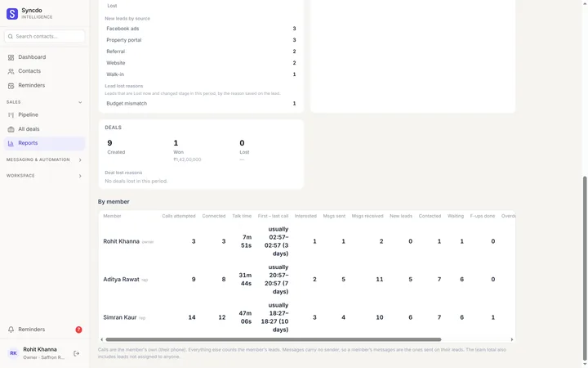
Task: Select the Reports menu item
Action: 45,143
